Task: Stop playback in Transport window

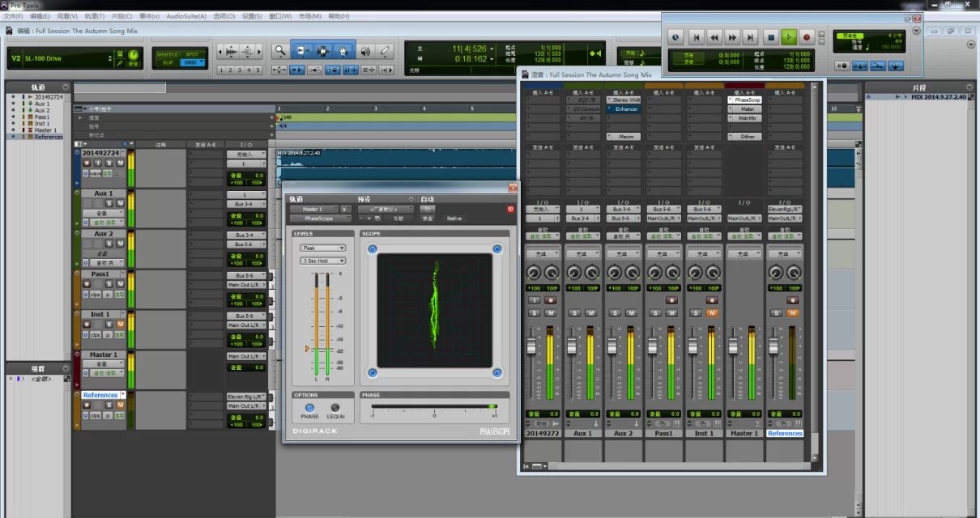Action: (771, 37)
